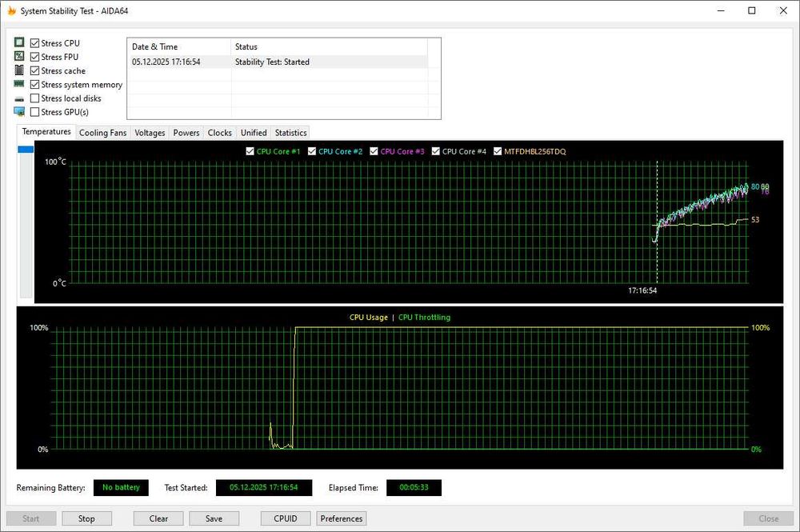Click the AIDA64 flame icon in title bar
Screen dimensions: 800x532
11,10
